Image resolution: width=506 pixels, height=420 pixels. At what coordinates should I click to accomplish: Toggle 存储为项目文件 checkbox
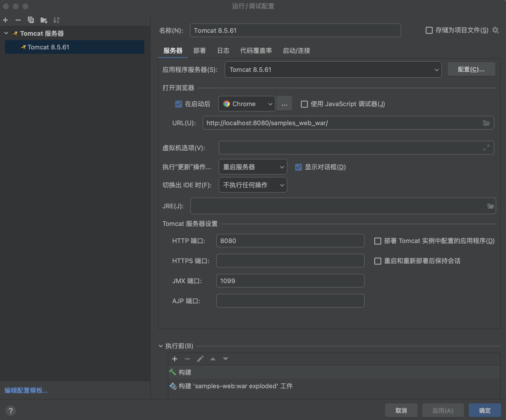[429, 30]
